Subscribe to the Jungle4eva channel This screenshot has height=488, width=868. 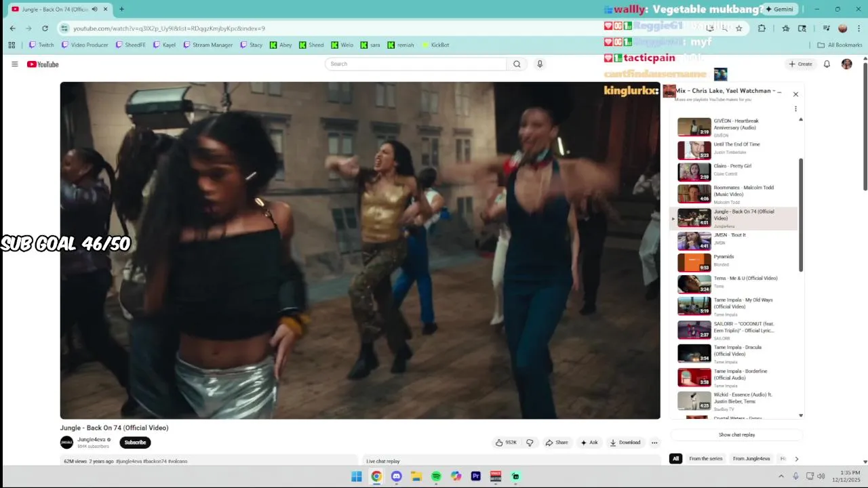point(135,443)
